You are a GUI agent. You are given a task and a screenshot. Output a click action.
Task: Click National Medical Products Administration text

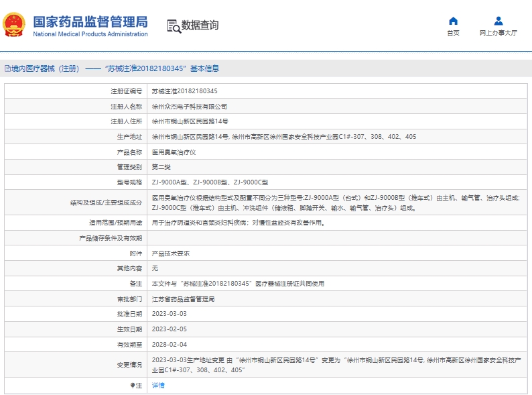click(x=90, y=34)
